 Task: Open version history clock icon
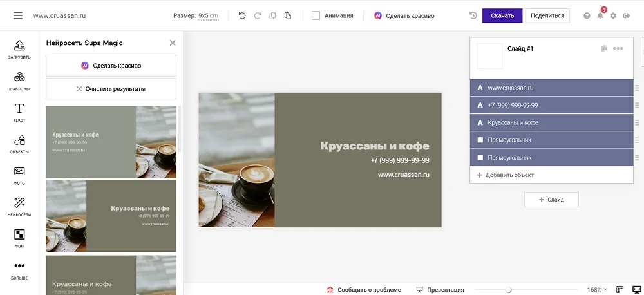tap(473, 15)
